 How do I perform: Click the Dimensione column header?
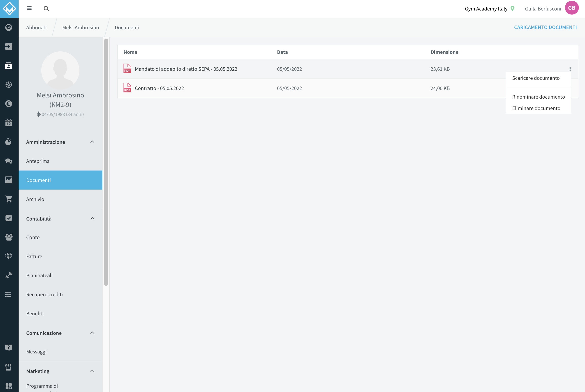444,52
